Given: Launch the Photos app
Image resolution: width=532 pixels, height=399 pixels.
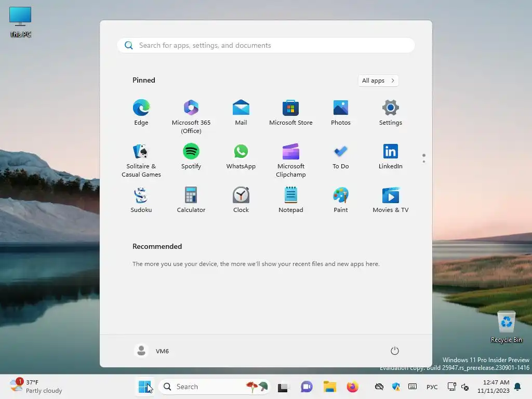Looking at the screenshot, I should [x=341, y=113].
